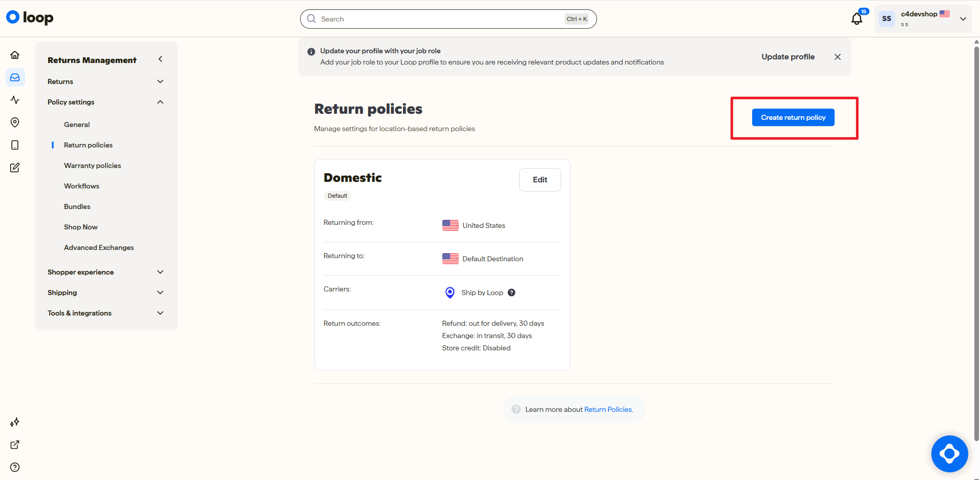Click the Loop logo

(x=30, y=18)
